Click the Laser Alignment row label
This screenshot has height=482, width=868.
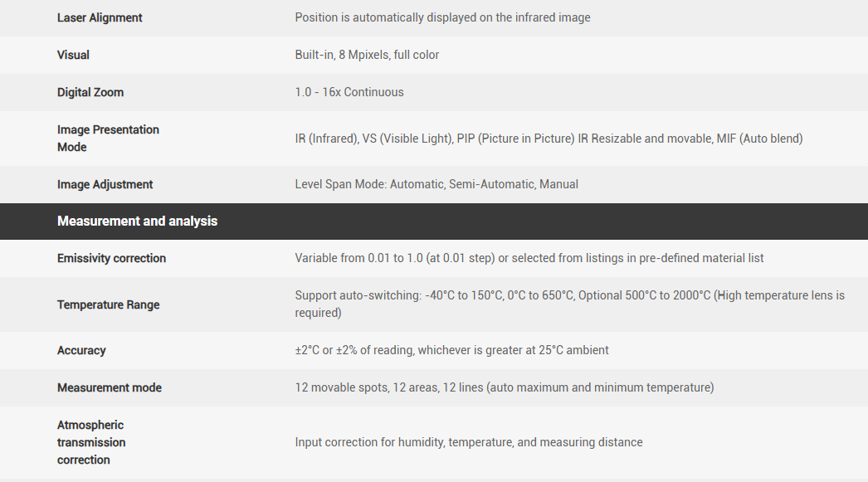(x=100, y=17)
